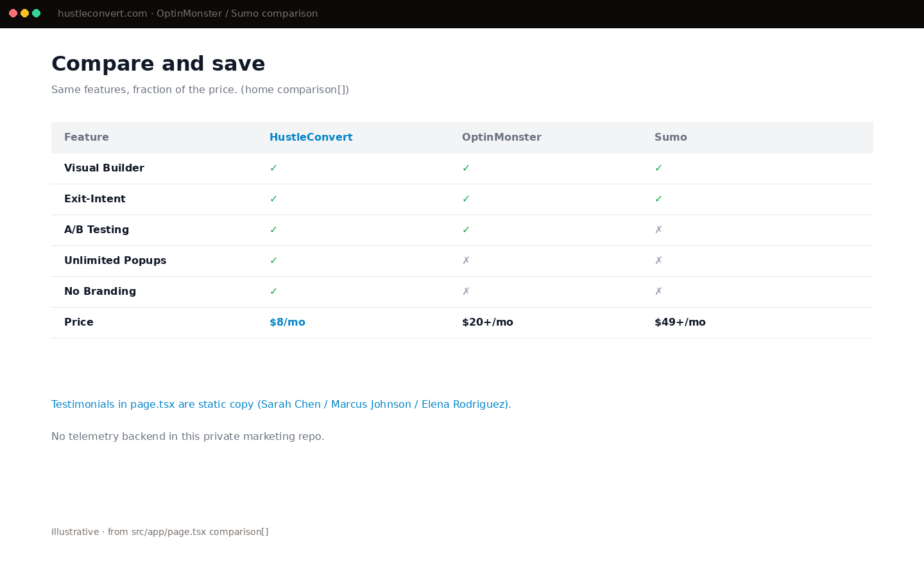Click OptinMonster checkmark for A/B Testing
This screenshot has height=578, width=924.
tap(466, 230)
